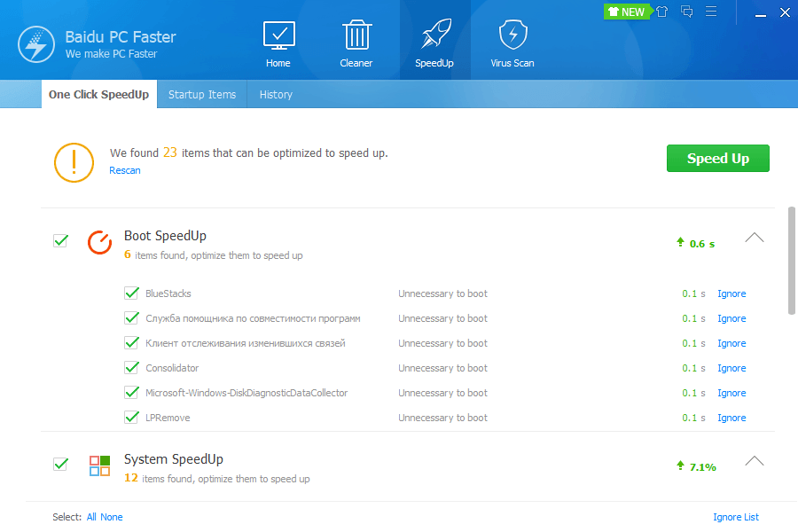The width and height of the screenshot is (798, 532).
Task: Click the '23' items found count
Action: click(170, 153)
